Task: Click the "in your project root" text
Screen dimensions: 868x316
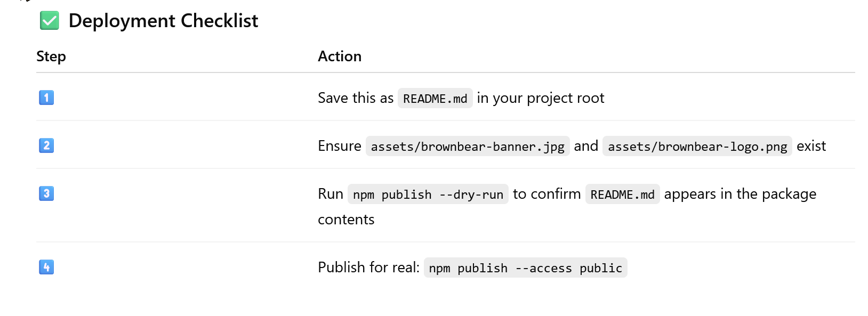Action: point(541,98)
